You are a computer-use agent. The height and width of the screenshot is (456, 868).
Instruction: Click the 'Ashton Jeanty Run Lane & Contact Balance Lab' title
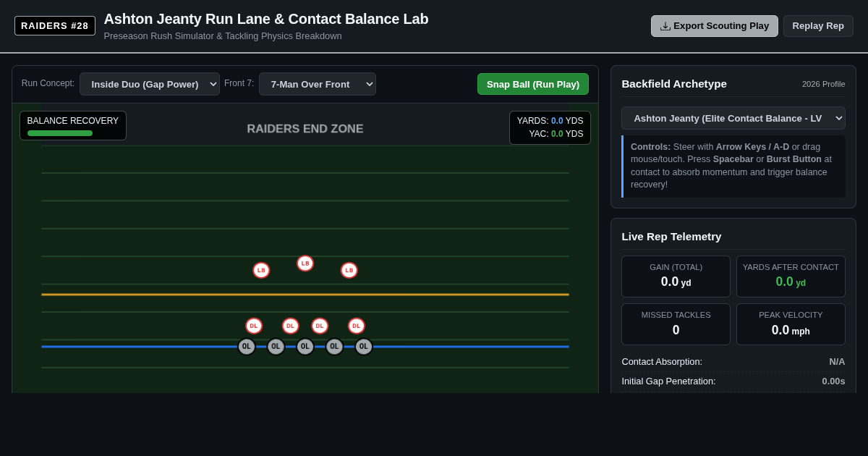266,19
